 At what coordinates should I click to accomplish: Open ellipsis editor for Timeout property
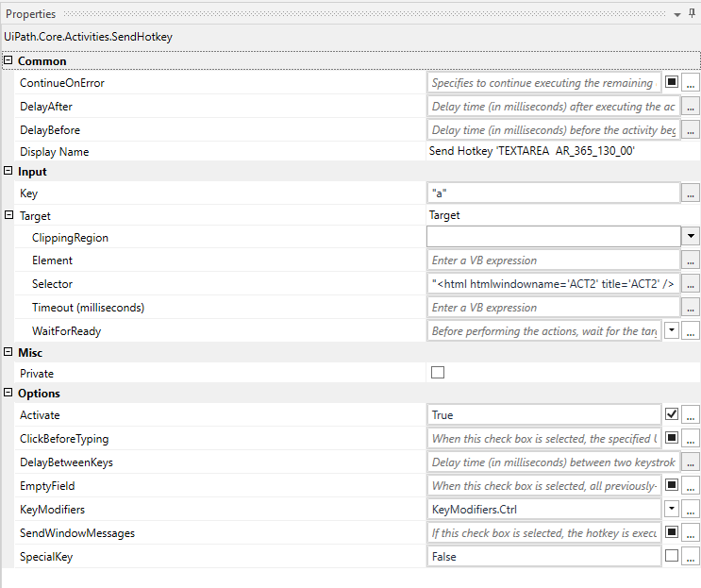[691, 308]
